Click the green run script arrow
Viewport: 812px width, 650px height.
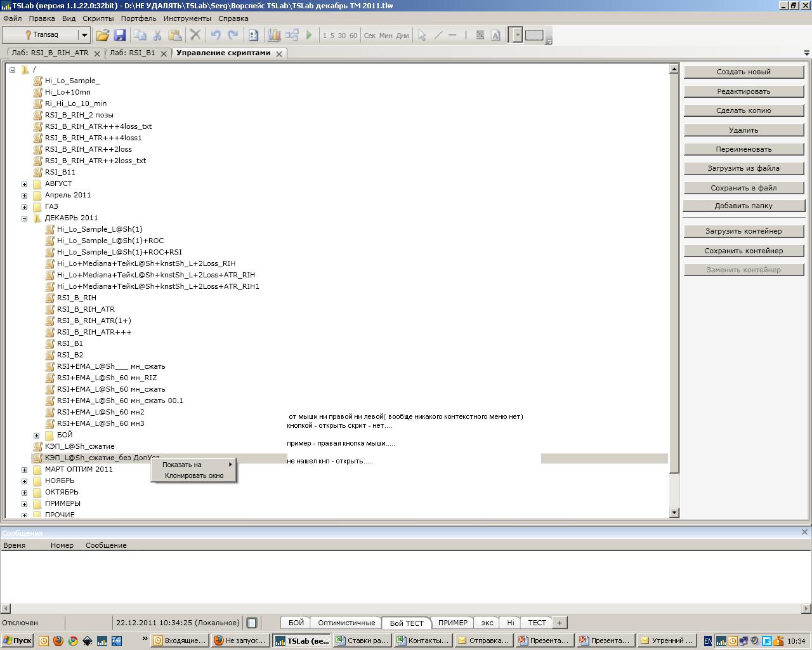click(x=310, y=36)
